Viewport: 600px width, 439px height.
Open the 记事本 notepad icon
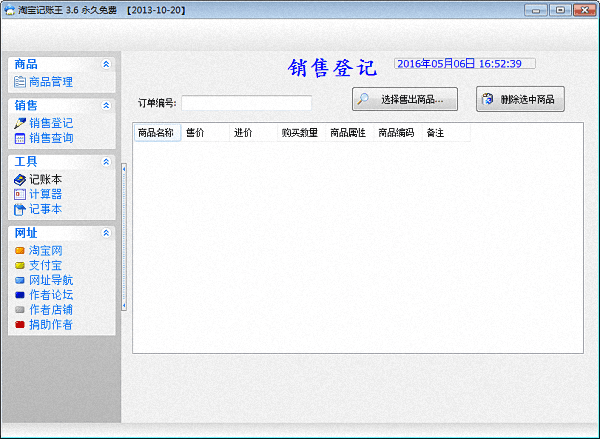pyautogui.click(x=20, y=209)
